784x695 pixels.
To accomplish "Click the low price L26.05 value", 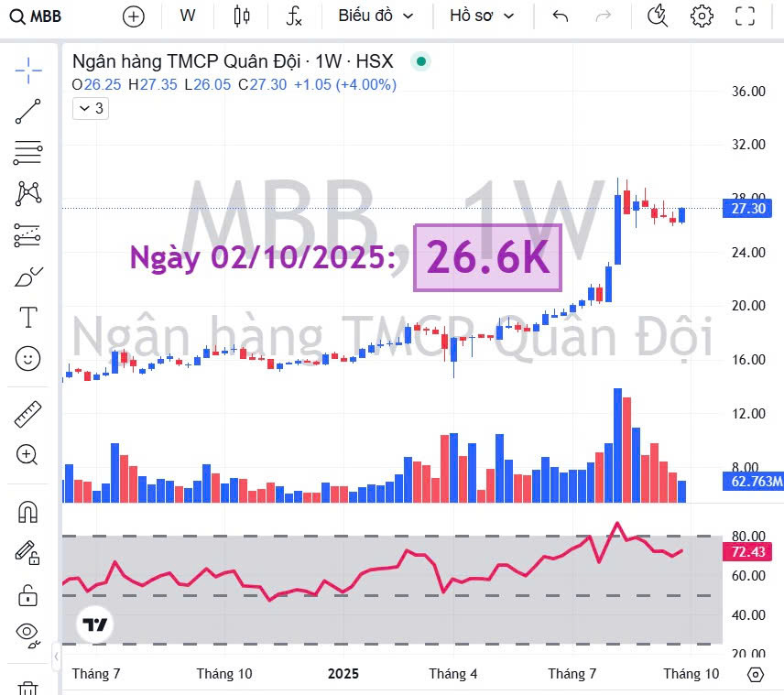I will click(x=208, y=84).
